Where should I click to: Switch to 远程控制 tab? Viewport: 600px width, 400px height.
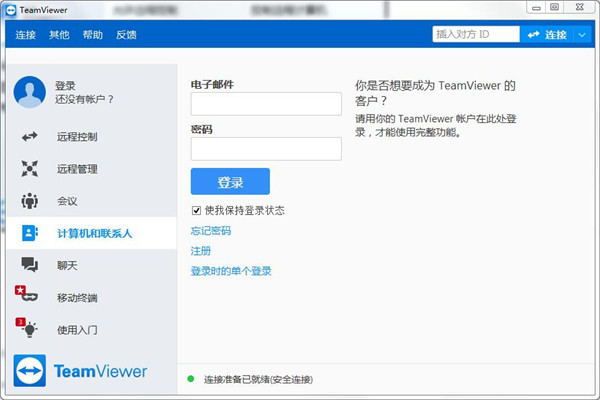point(92,137)
